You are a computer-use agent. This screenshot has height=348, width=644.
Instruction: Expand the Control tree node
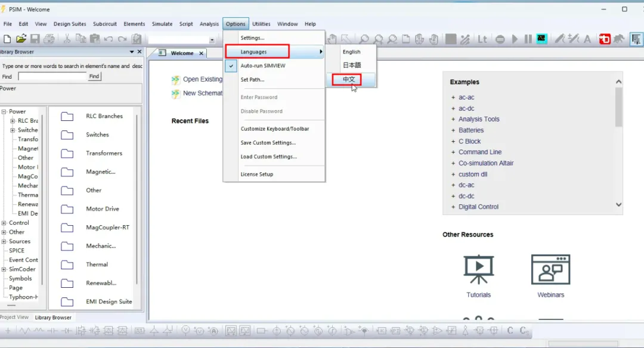pos(4,223)
